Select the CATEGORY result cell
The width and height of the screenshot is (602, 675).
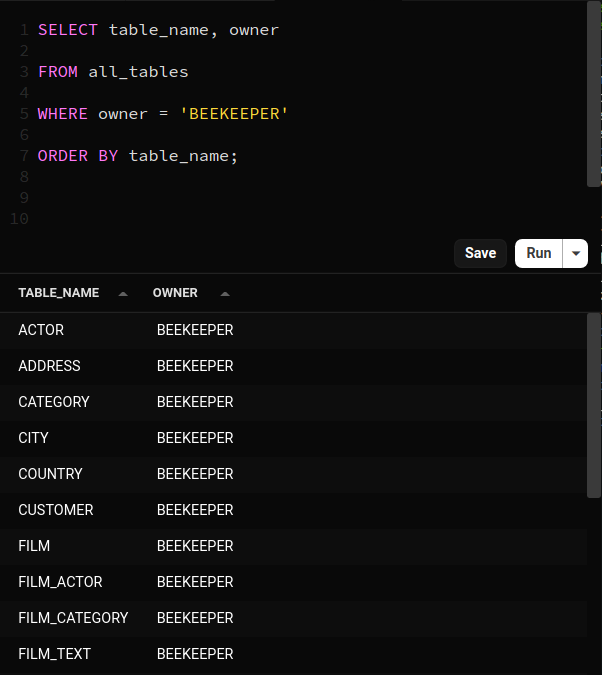tap(54, 402)
